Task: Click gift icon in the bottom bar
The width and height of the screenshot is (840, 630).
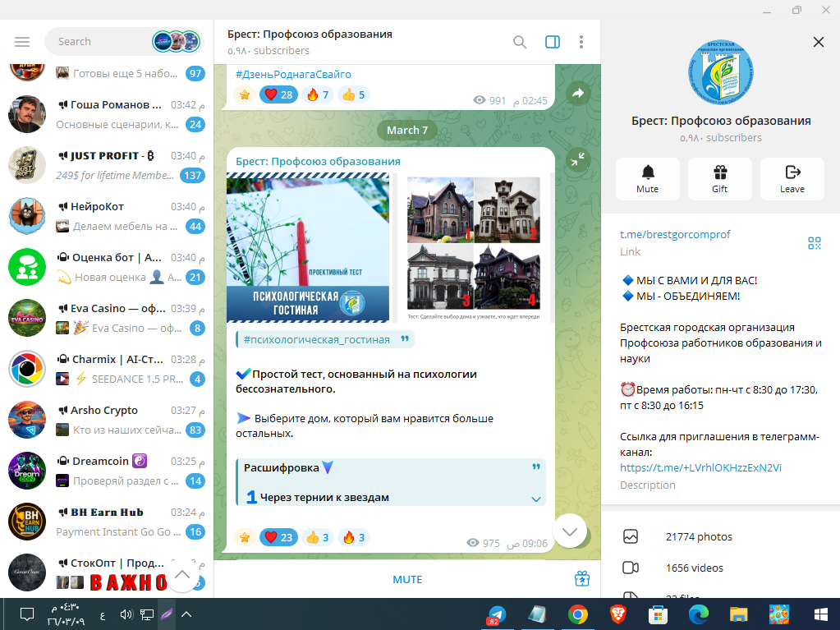Action: pyautogui.click(x=582, y=579)
